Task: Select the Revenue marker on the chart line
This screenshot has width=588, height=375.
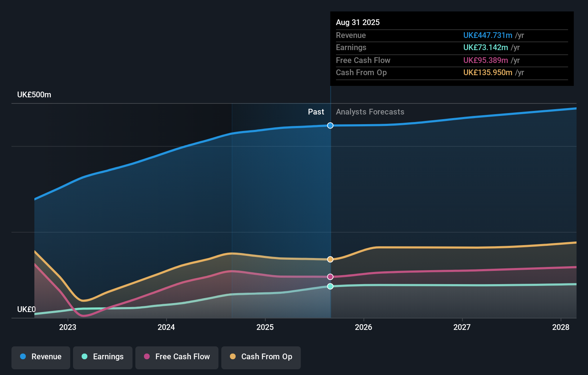Action: [330, 125]
